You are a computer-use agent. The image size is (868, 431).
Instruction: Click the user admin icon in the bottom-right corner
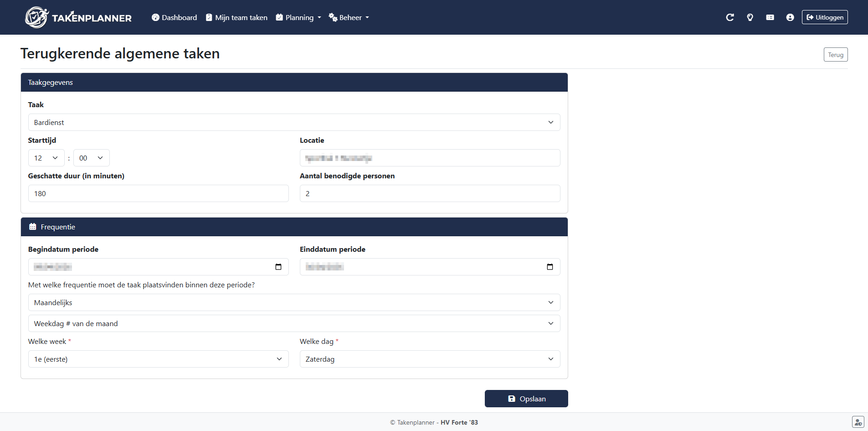(858, 422)
